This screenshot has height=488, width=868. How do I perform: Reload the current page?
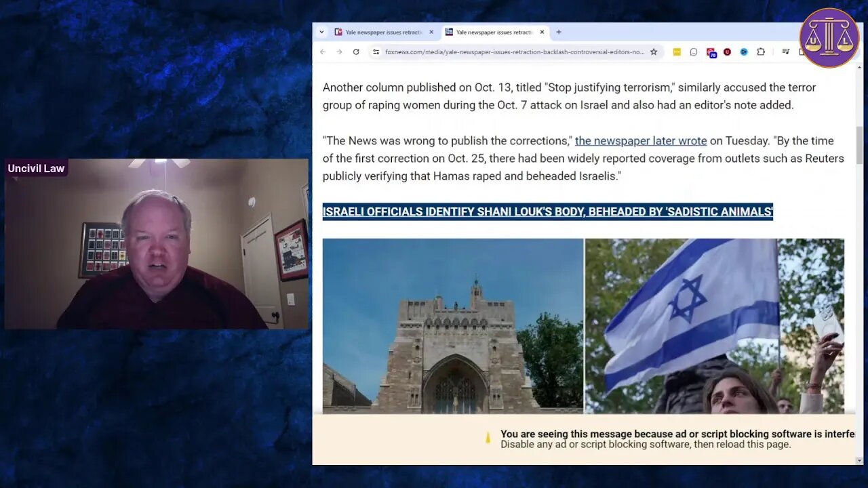click(x=356, y=52)
